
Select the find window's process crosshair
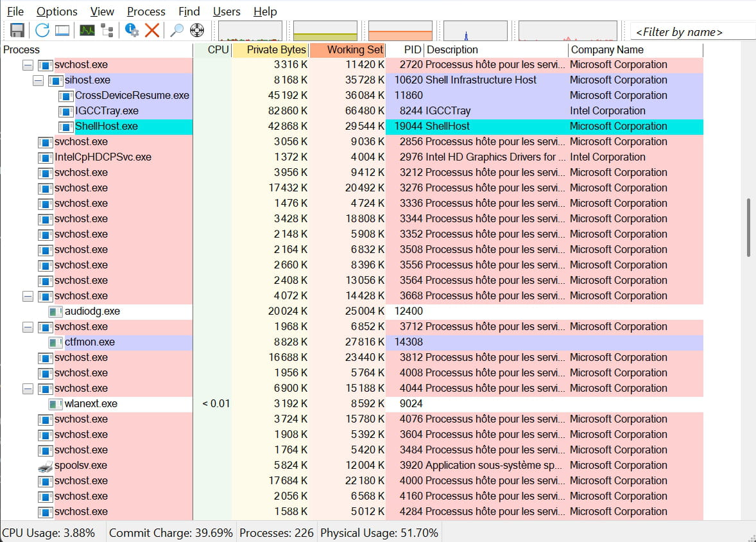point(197,30)
